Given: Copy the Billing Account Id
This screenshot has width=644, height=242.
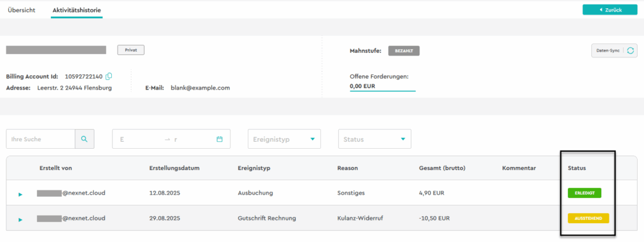Looking at the screenshot, I should 109,76.
